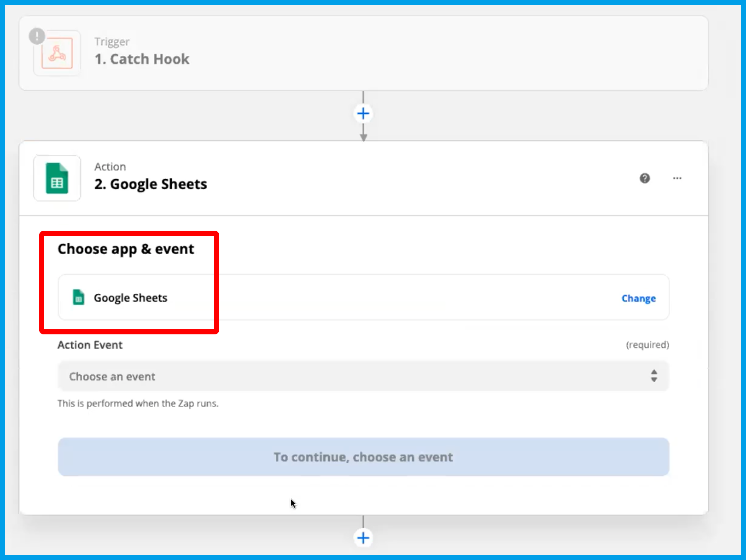Collapse the '2. Google Sheets' action title
This screenshot has height=560, width=746.
coord(151,184)
